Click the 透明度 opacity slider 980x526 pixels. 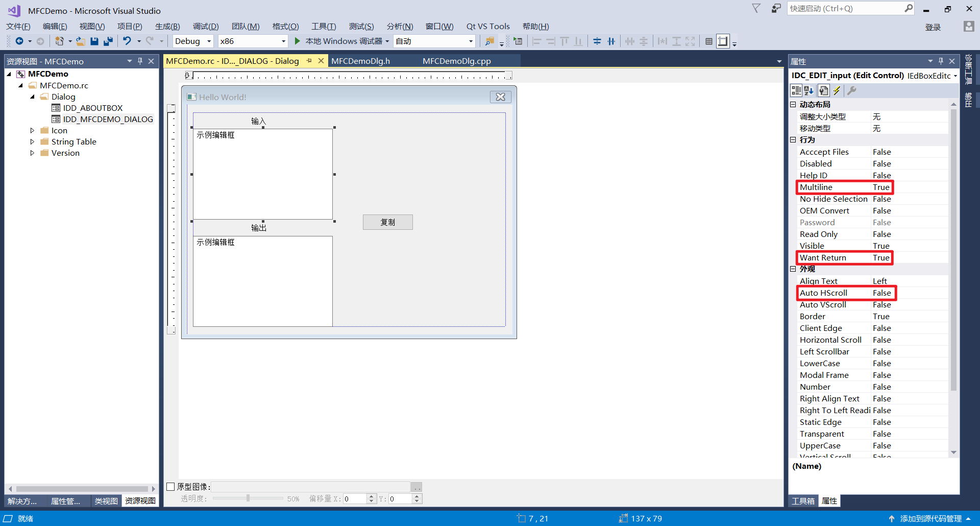coord(248,499)
